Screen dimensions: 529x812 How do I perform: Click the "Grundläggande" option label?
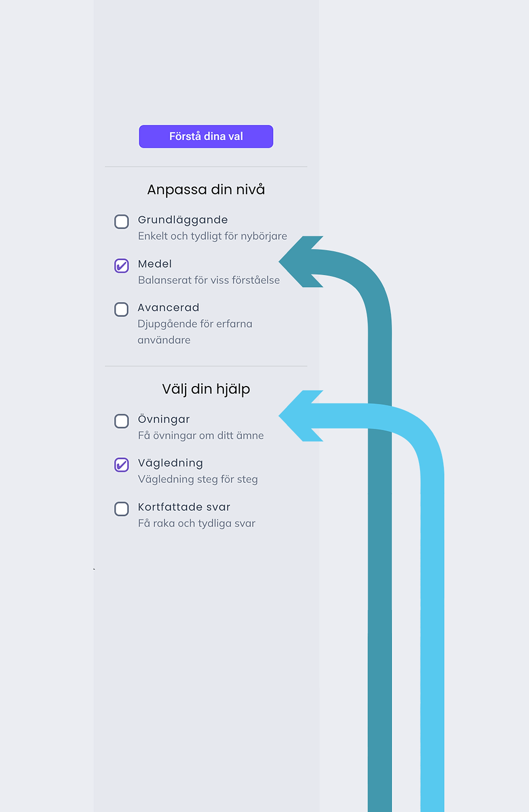point(182,220)
